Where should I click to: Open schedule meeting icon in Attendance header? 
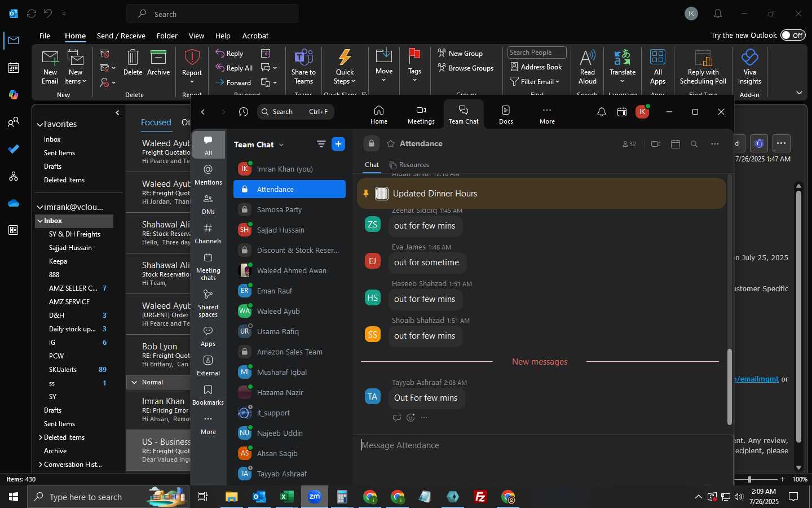pos(675,144)
